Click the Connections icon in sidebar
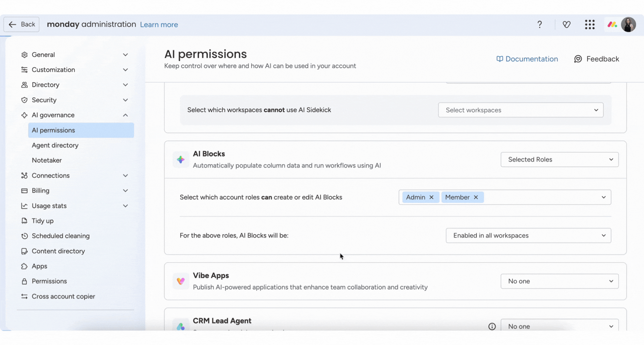The image size is (644, 345). tap(24, 175)
